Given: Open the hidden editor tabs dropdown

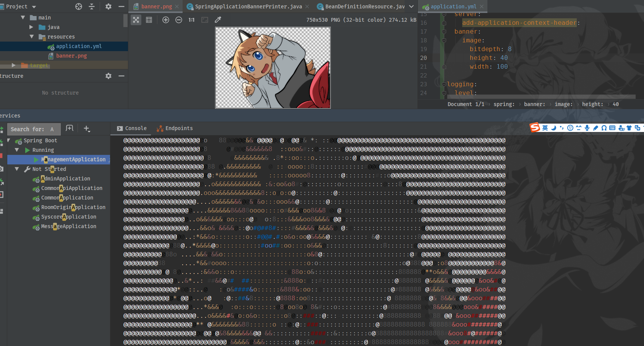Looking at the screenshot, I should coord(411,6).
